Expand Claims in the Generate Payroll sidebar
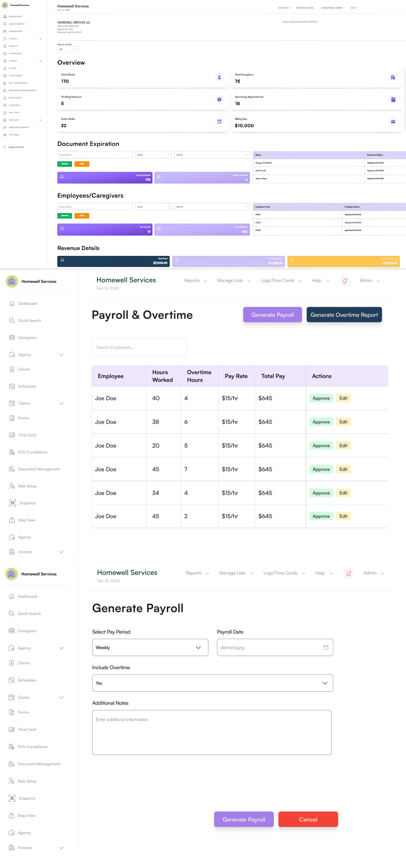 (61, 698)
